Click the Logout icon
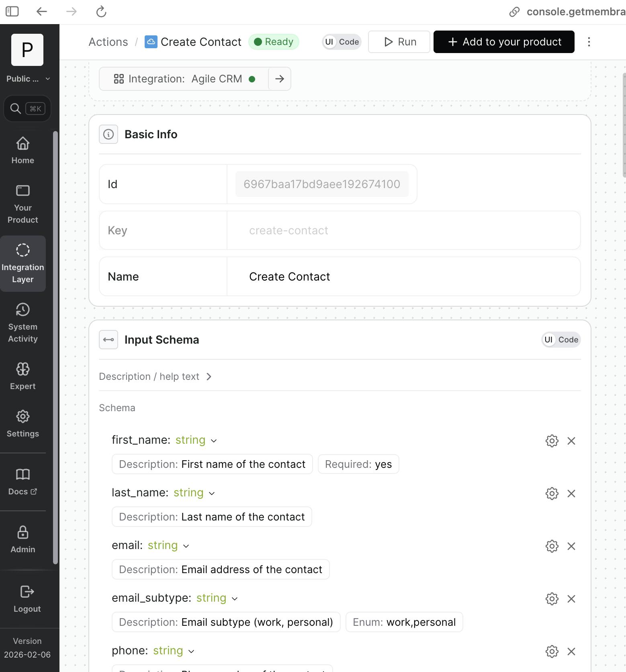Image resolution: width=626 pixels, height=672 pixels. pos(27,592)
